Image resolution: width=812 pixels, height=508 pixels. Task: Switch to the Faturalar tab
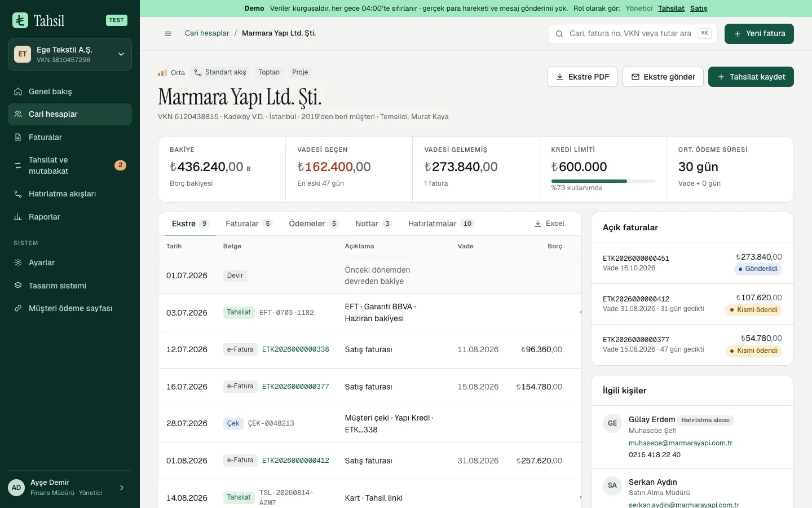tap(249, 224)
